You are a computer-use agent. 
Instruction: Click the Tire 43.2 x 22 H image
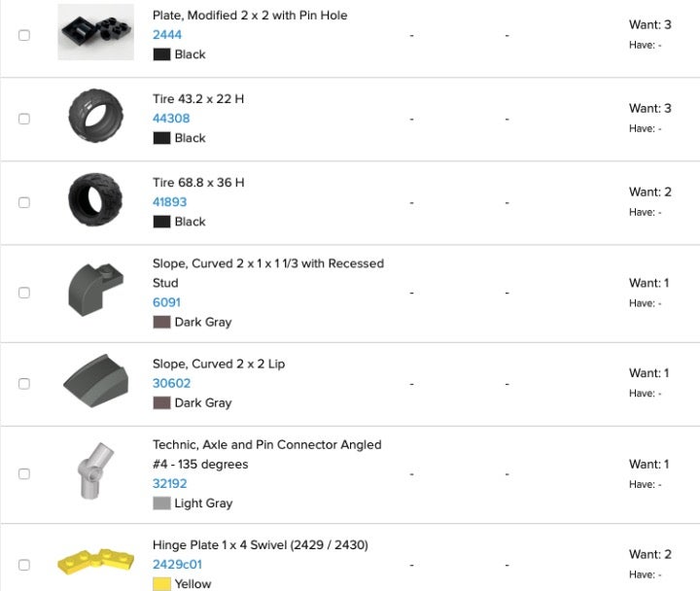click(95, 116)
